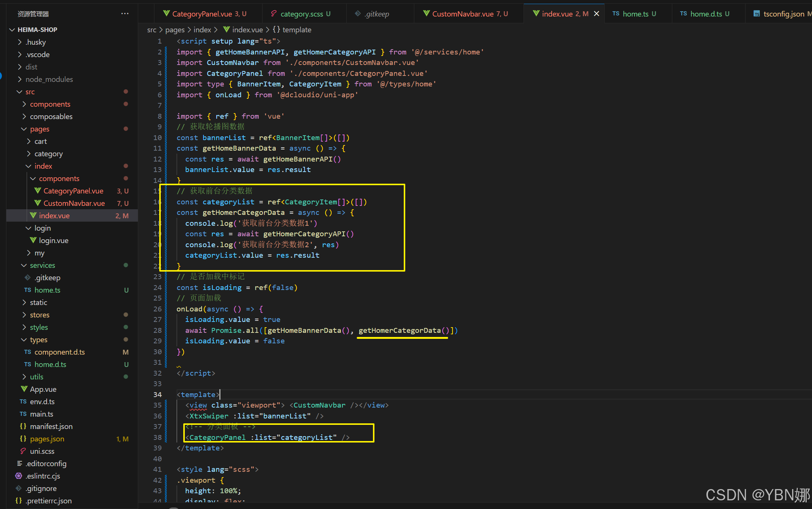This screenshot has height=509, width=812.
Task: Click the Vue icon on CategoryPanel.vue tab
Action: coord(166,14)
